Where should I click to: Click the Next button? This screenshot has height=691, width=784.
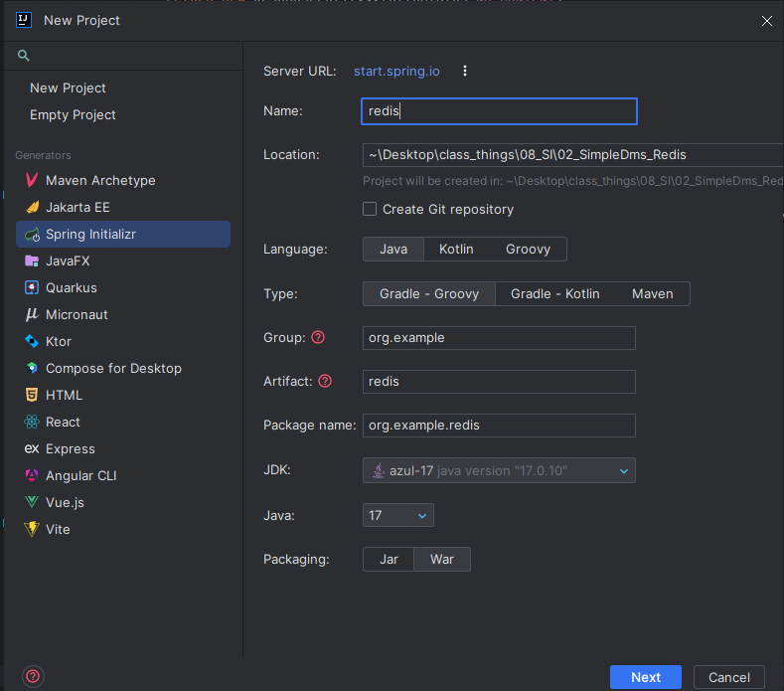click(x=646, y=677)
